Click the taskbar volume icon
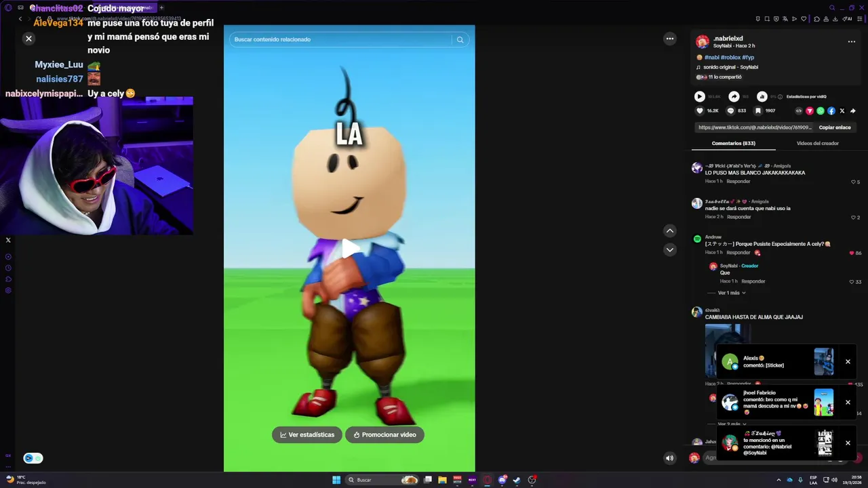 pyautogui.click(x=834, y=480)
